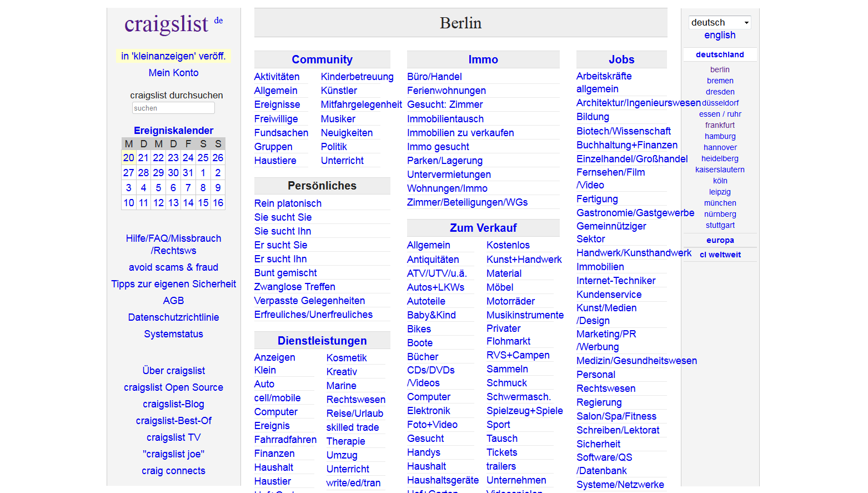Open the Rechtswesen jobs link
868x493 pixels.
coord(606,389)
